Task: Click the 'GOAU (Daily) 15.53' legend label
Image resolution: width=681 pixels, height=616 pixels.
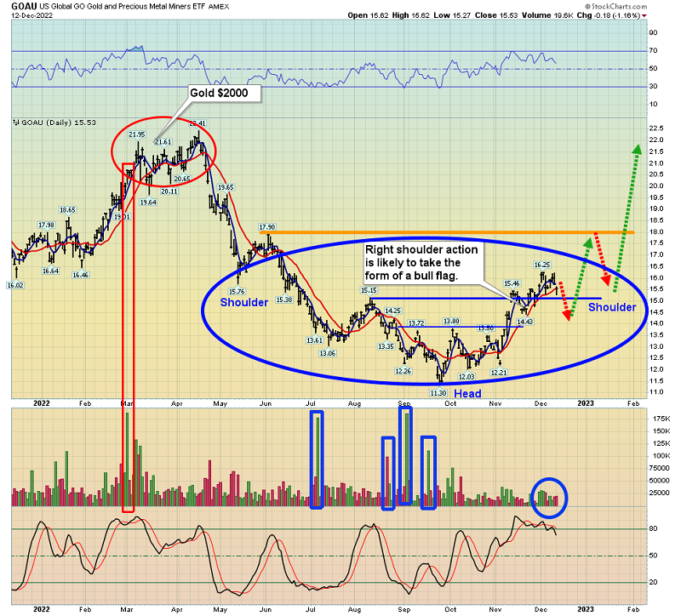Action: 54,123
